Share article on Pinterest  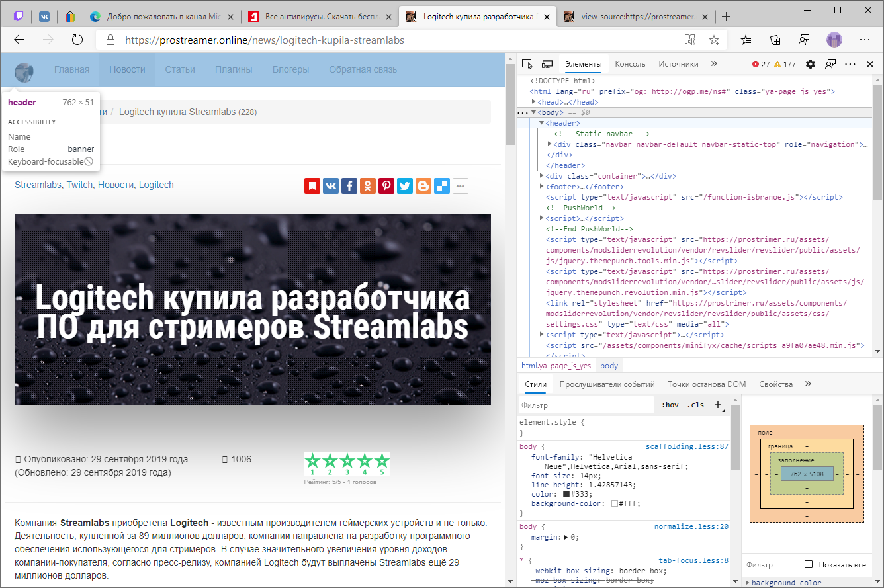pyautogui.click(x=386, y=186)
